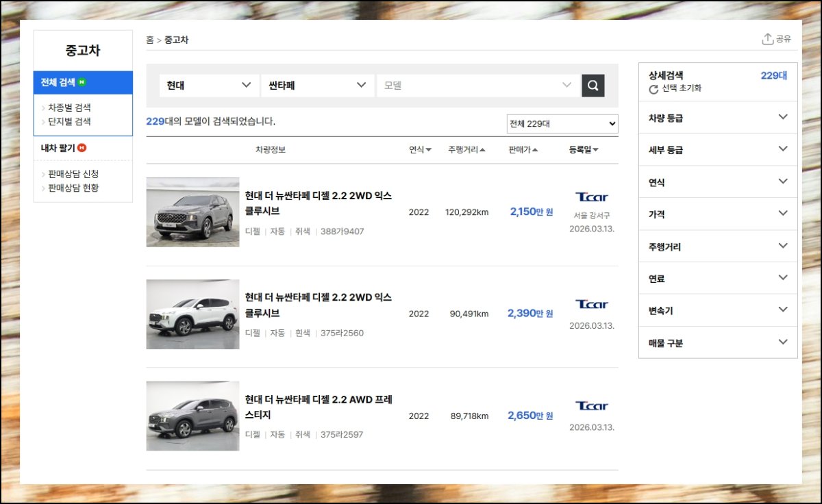Open the 전체 229대 select box
822x504 pixels.
[x=562, y=124]
